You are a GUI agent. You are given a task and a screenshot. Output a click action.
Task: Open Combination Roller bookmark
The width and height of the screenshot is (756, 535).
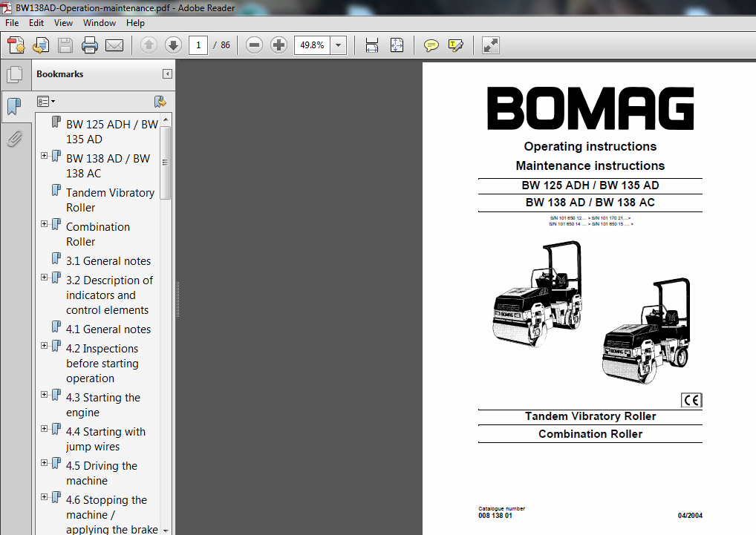click(98, 234)
